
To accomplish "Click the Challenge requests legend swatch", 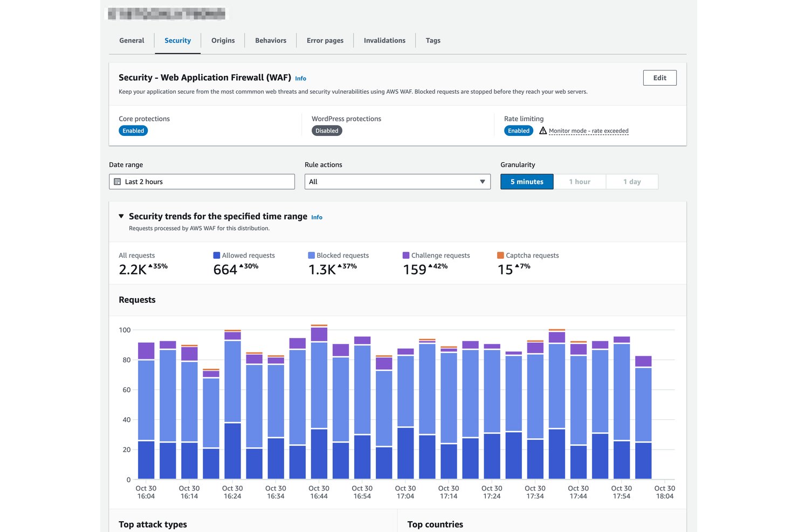I will click(406, 255).
